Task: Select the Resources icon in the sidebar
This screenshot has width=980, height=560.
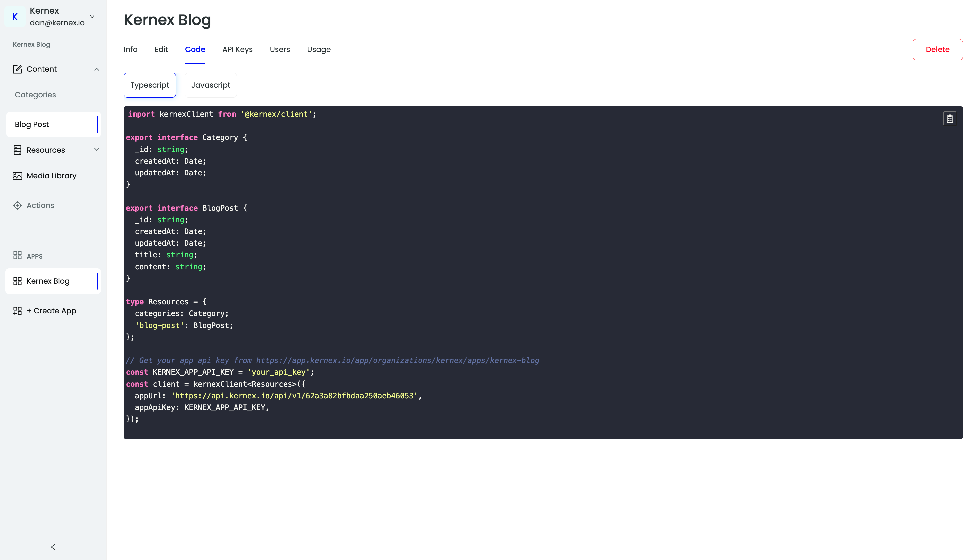Action: (x=17, y=150)
